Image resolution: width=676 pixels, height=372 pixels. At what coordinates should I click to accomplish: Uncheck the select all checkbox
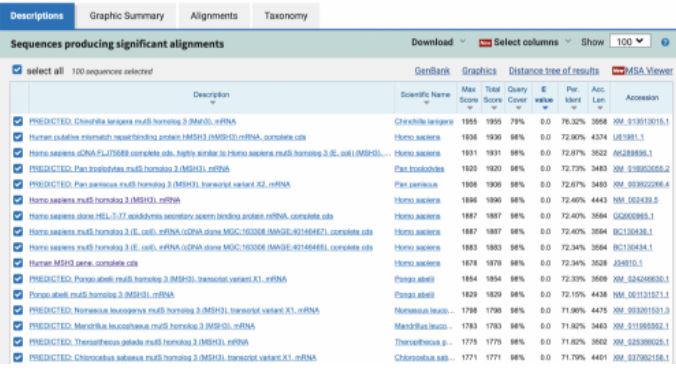point(17,70)
